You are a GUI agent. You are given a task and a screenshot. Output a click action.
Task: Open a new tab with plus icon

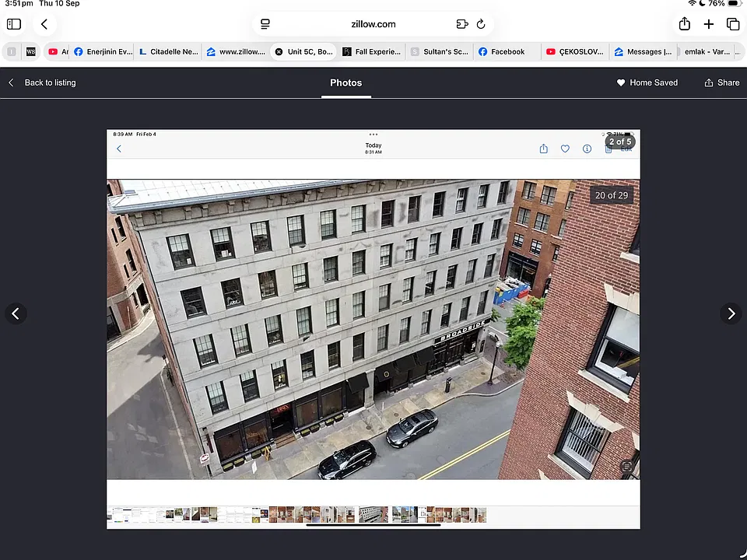click(x=708, y=24)
